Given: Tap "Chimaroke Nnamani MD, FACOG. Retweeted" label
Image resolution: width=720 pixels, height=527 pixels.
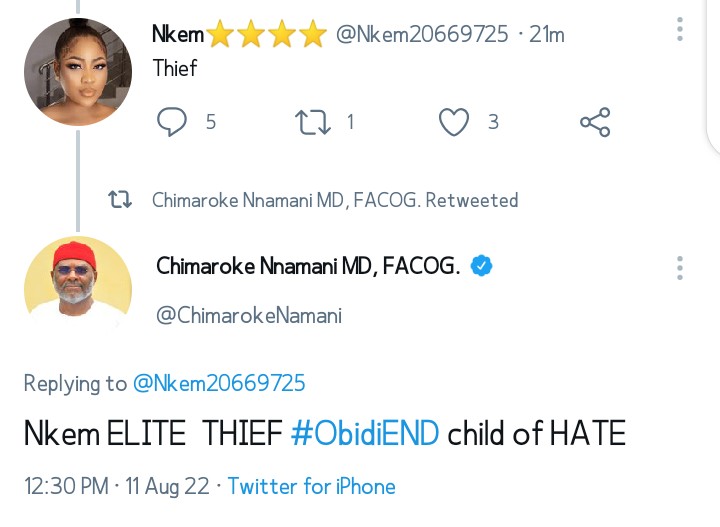Looking at the screenshot, I should pyautogui.click(x=335, y=200).
